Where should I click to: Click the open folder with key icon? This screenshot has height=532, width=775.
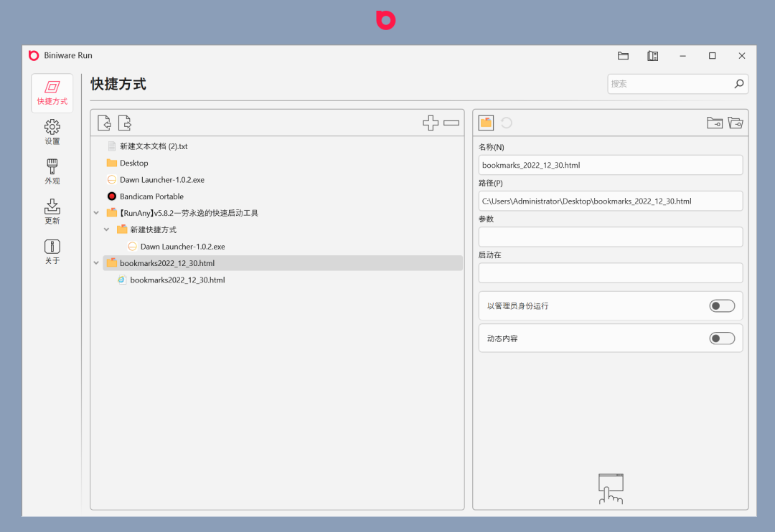point(736,123)
